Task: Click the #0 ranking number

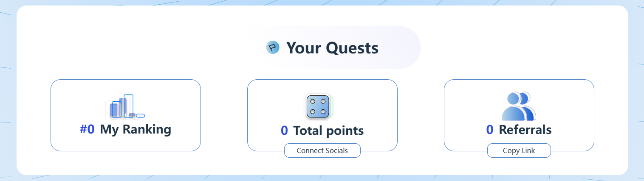Action: click(87, 130)
